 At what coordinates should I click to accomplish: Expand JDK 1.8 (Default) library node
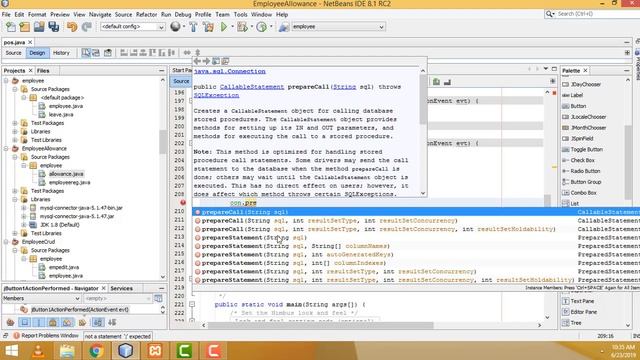point(24,225)
